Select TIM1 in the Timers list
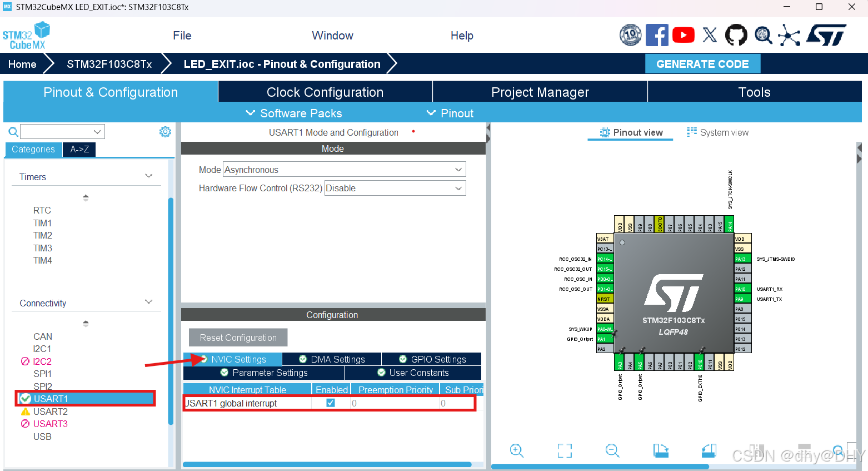This screenshot has height=471, width=868. click(x=42, y=223)
